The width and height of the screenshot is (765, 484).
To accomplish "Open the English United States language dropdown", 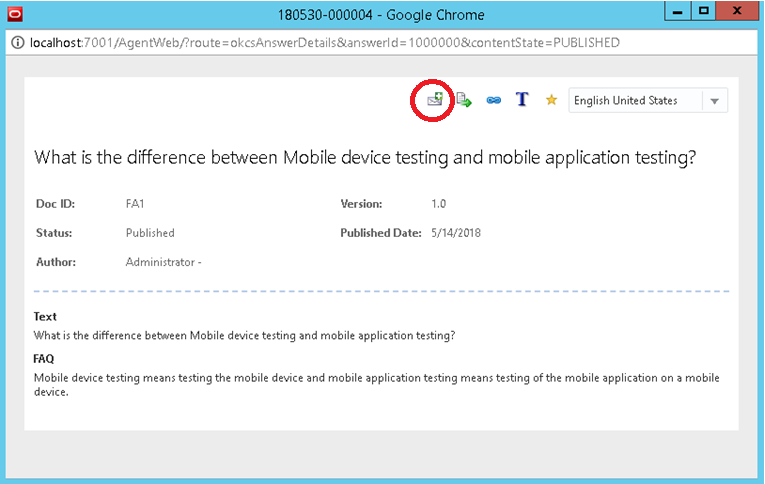I will point(648,101).
